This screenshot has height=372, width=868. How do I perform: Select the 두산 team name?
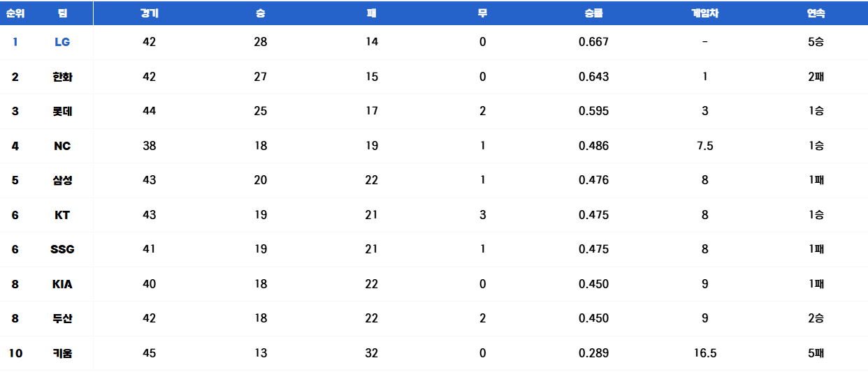coord(62,318)
